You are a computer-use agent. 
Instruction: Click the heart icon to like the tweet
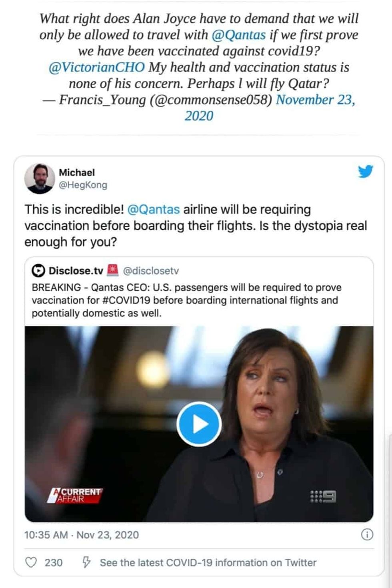[31, 562]
